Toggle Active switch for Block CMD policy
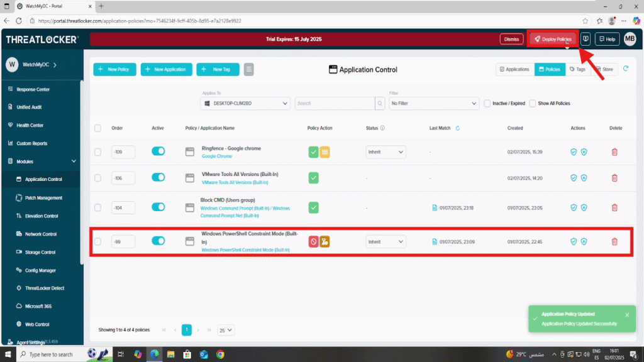Viewport: 644px width, 362px height. click(158, 207)
